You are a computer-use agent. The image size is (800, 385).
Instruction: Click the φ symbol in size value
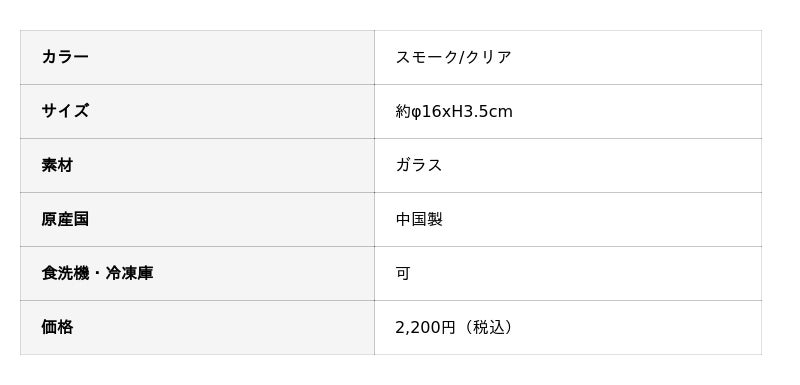[416, 112]
